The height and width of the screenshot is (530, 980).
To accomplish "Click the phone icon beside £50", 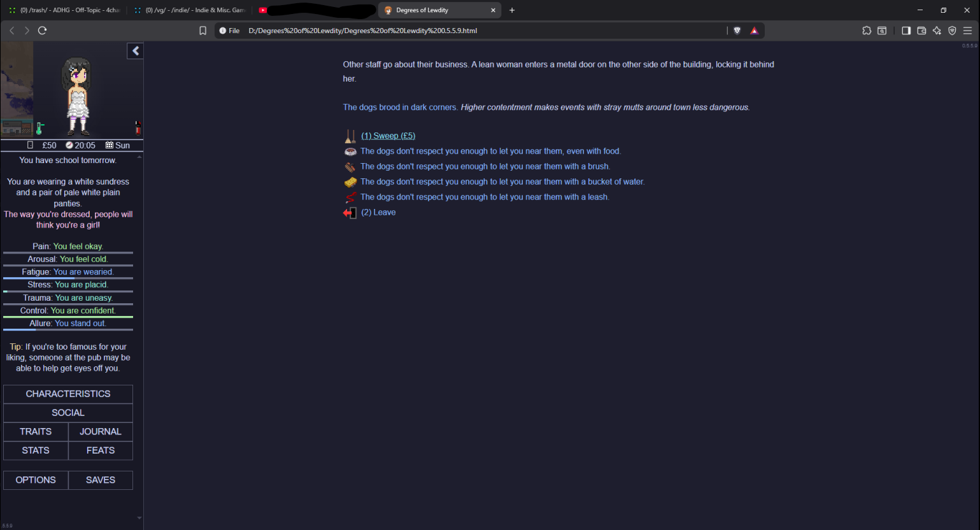I will pos(30,145).
